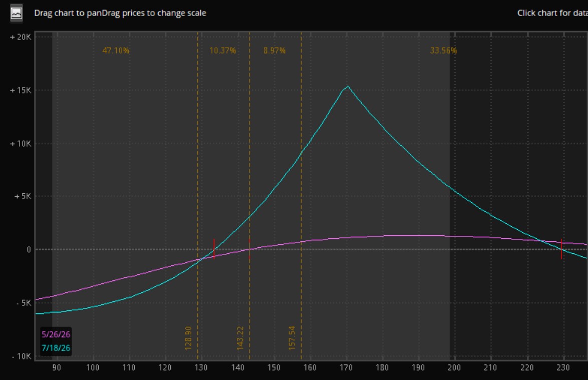The height and width of the screenshot is (380, 588).
Task: Click the +10K profit axis label
Action: pyautogui.click(x=21, y=144)
